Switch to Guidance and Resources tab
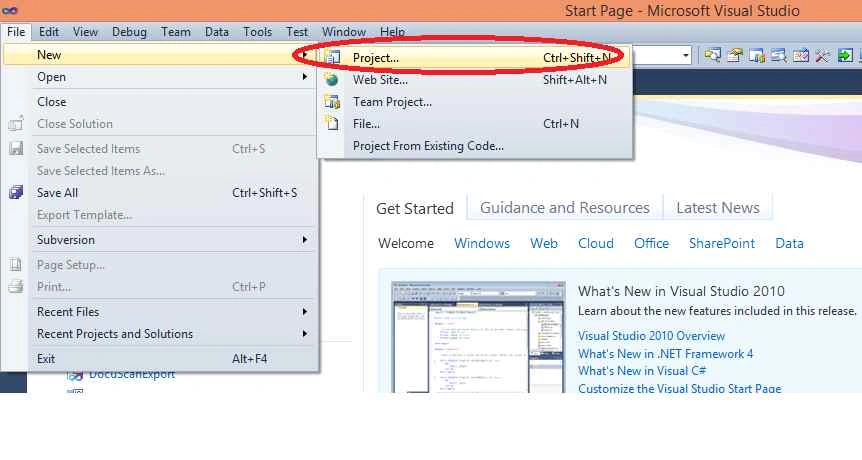 click(565, 208)
